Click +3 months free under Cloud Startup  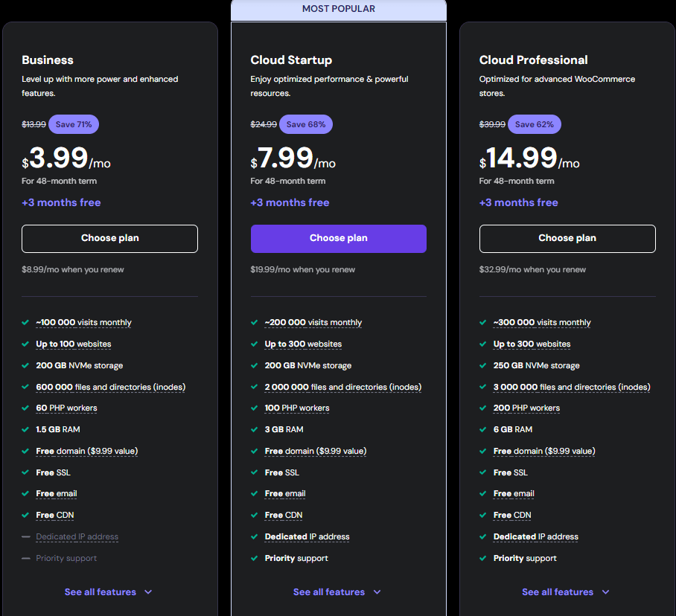(x=290, y=202)
